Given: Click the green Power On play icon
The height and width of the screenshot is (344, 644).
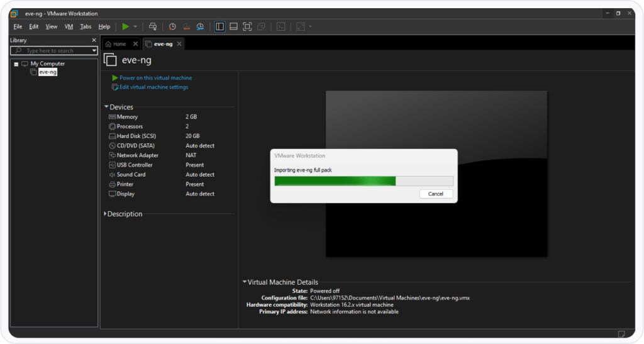Looking at the screenshot, I should tap(126, 26).
